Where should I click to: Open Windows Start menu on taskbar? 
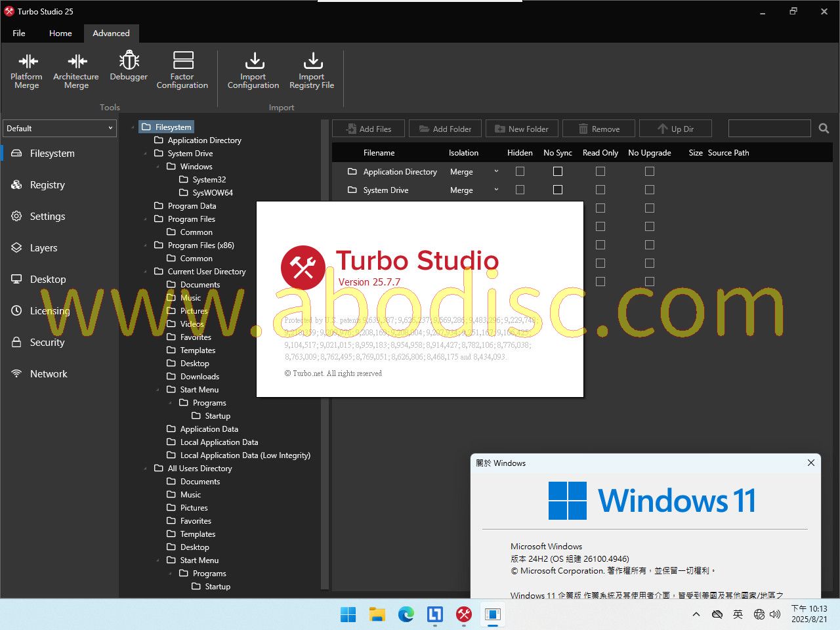(x=348, y=614)
